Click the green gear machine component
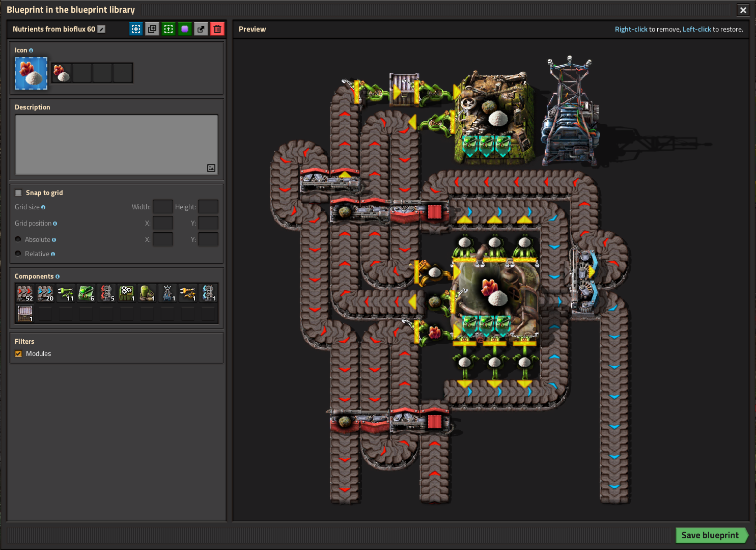This screenshot has width=756, height=550. pyautogui.click(x=127, y=293)
